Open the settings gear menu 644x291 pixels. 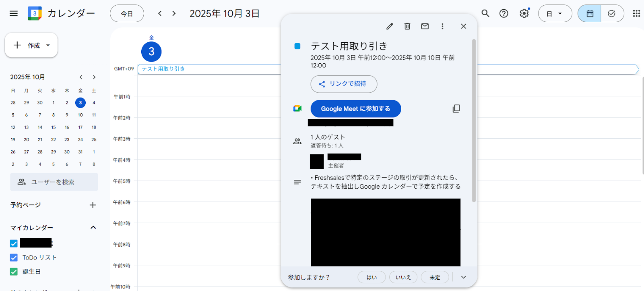[x=524, y=13]
